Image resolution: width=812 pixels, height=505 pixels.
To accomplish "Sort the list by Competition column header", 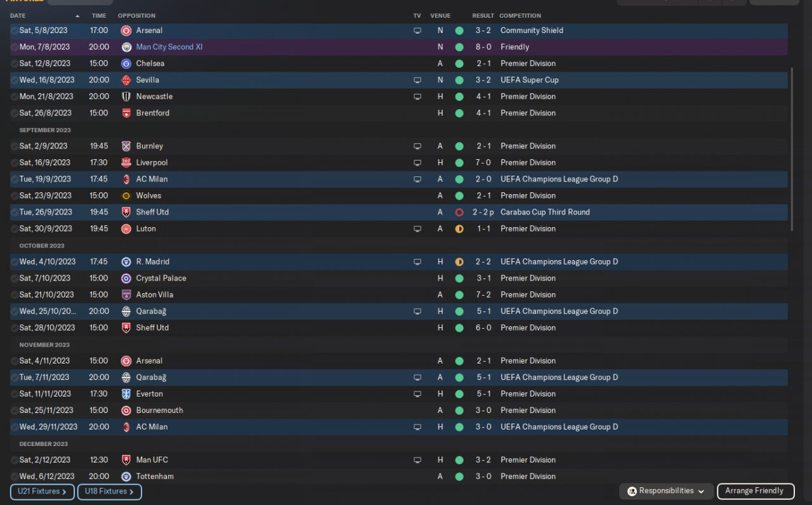I will pyautogui.click(x=520, y=15).
